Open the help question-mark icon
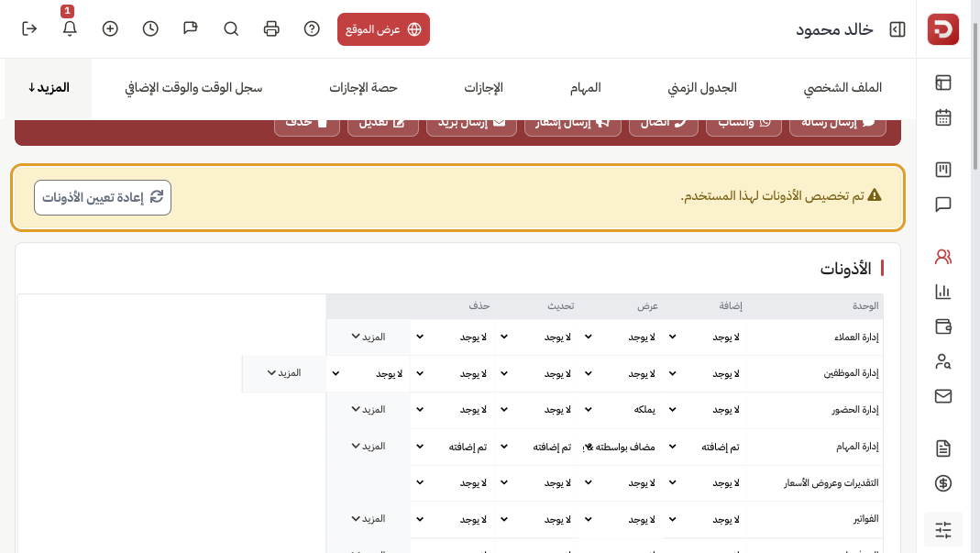Screen dimensions: 980x553 tap(312, 28)
